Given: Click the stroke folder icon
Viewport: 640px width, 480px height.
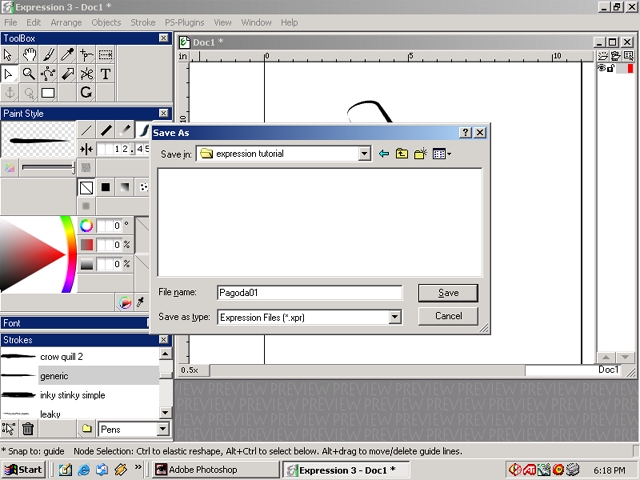Looking at the screenshot, I should click(87, 429).
